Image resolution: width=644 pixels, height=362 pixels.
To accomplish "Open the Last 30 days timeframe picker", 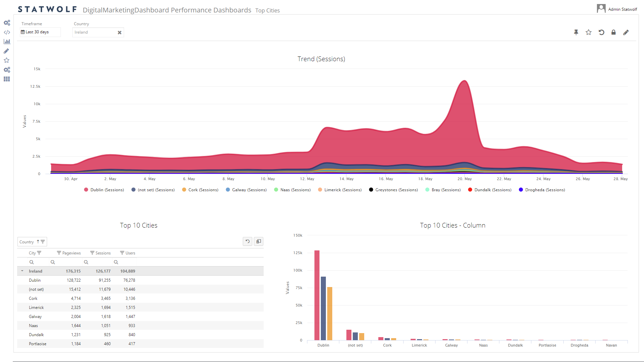I will 40,32.
